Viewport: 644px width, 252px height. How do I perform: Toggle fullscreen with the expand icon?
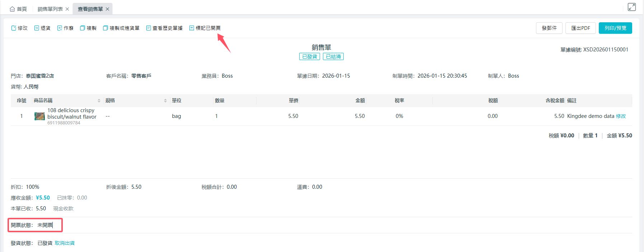coord(631,7)
